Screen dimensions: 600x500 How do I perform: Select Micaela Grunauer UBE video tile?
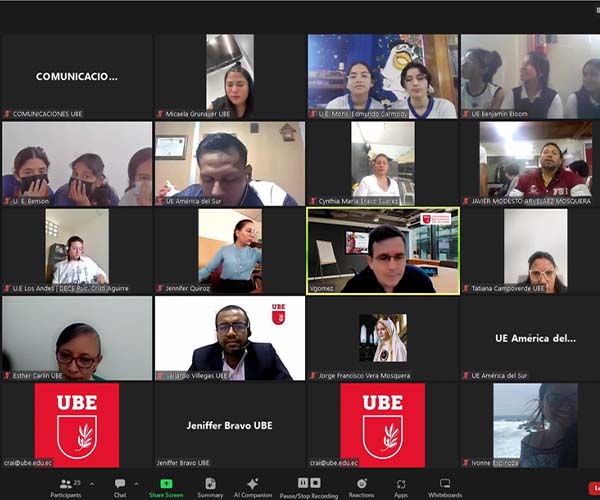[x=230, y=77]
